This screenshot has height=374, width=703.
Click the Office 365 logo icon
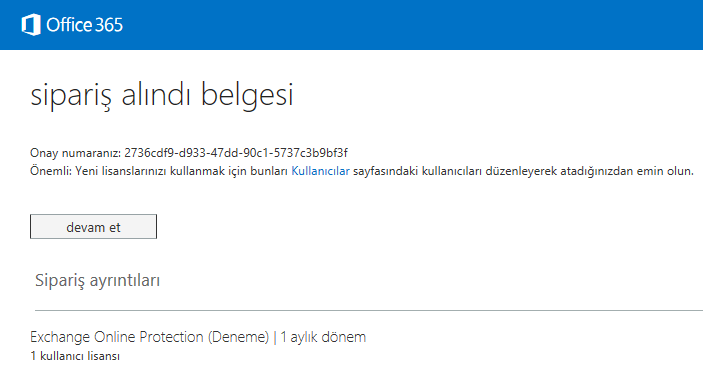[x=31, y=24]
